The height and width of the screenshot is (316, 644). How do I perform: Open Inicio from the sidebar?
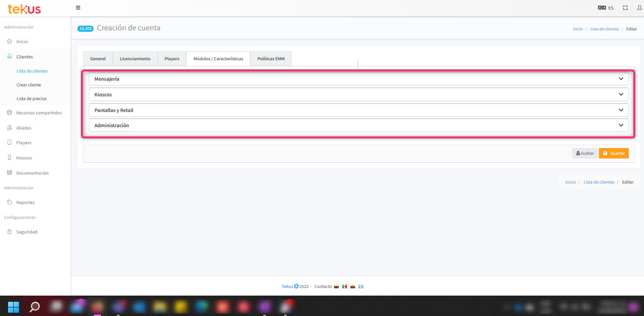point(22,42)
